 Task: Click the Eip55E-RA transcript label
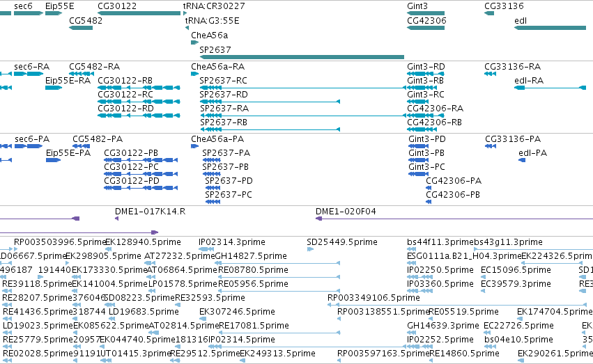coord(68,81)
